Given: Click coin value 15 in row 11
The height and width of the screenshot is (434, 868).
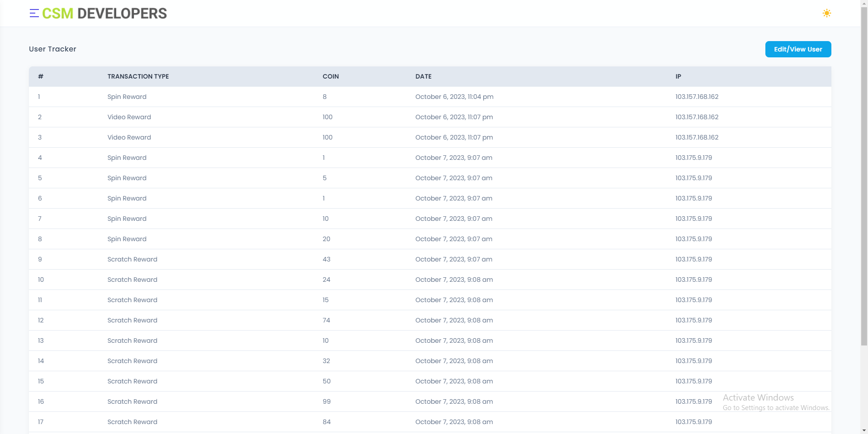Looking at the screenshot, I should point(325,300).
